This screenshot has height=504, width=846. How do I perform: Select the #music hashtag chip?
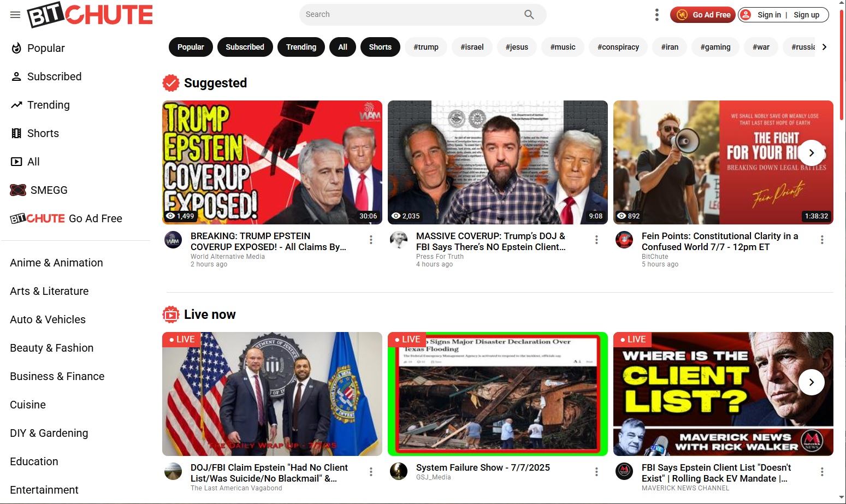tap(563, 47)
